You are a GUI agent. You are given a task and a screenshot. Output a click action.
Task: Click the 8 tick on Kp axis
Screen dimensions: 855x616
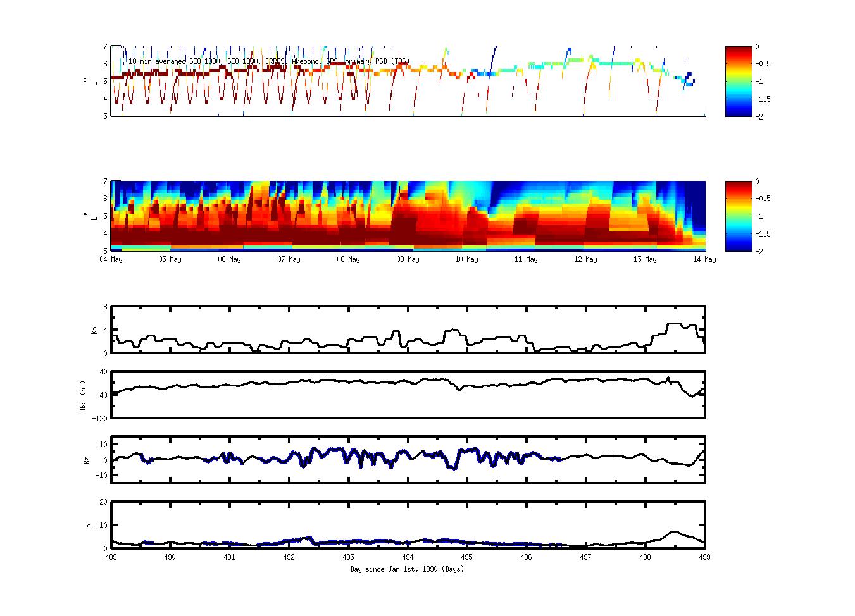tap(105, 307)
